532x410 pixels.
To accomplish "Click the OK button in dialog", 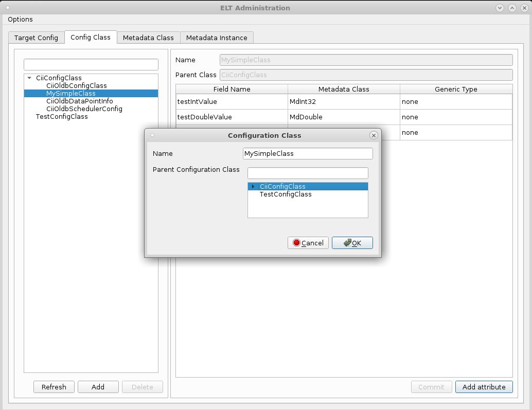I will tap(352, 243).
